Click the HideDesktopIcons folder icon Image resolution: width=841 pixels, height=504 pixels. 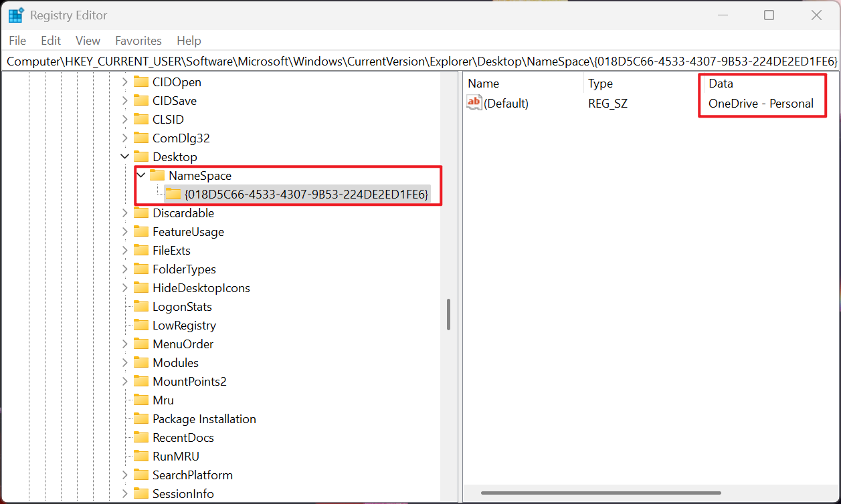(141, 288)
